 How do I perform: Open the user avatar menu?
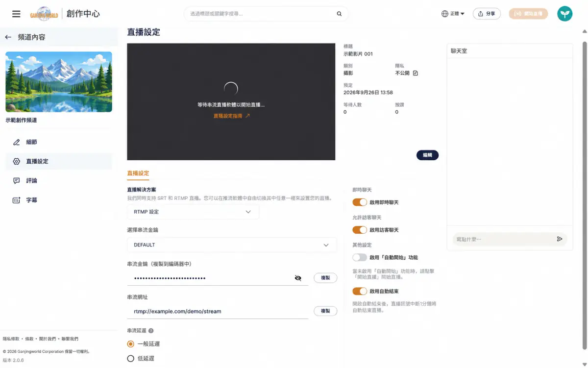(565, 14)
